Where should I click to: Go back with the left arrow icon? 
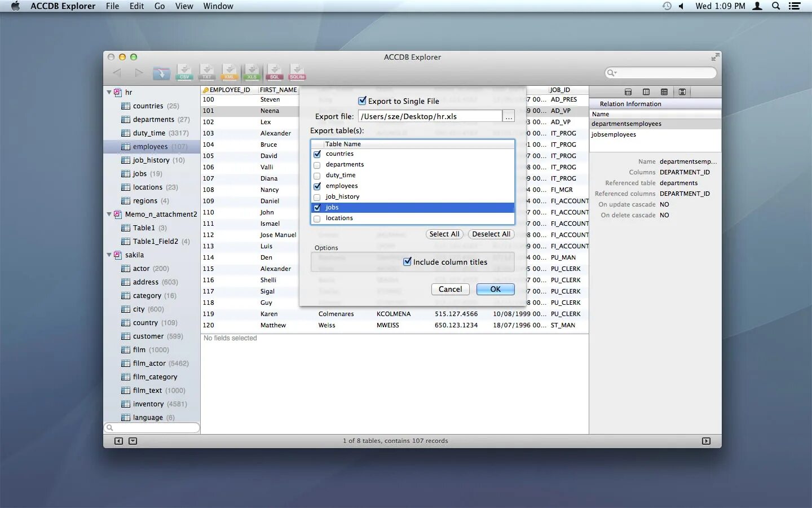point(117,72)
